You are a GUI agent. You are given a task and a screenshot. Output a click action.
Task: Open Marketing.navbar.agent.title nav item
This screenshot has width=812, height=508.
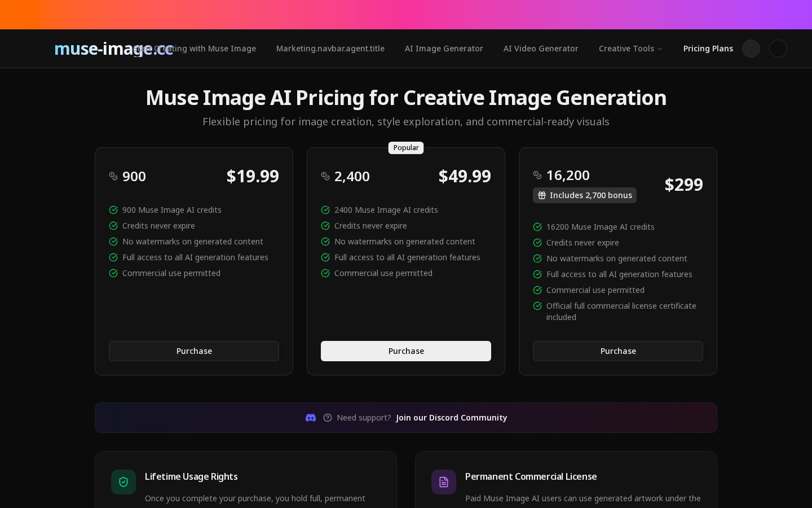[x=330, y=49]
